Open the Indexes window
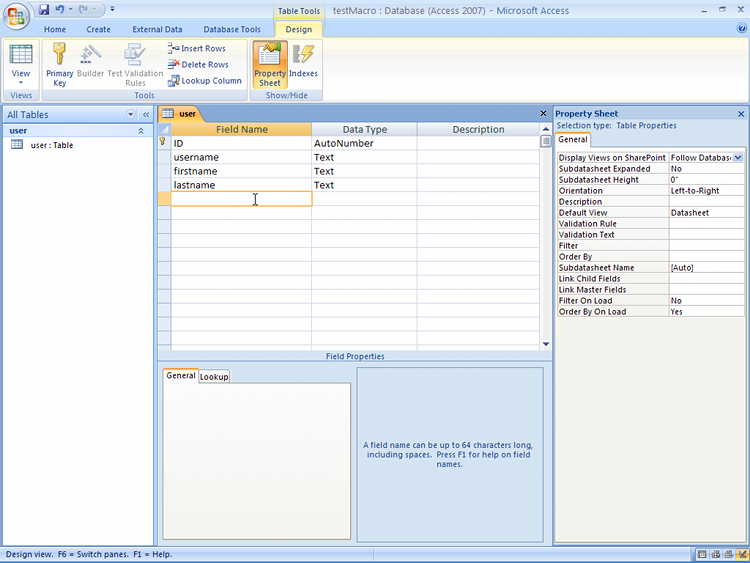Image resolution: width=750 pixels, height=563 pixels. pyautogui.click(x=303, y=61)
